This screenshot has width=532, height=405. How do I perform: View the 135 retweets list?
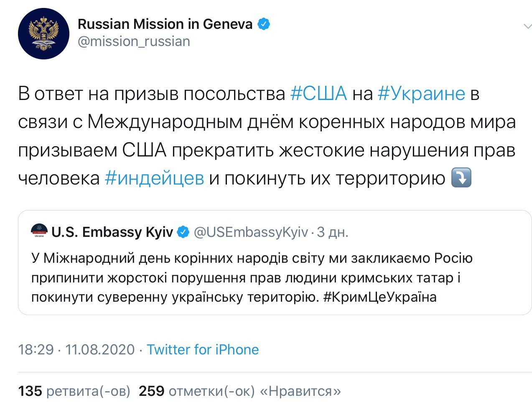pyautogui.click(x=74, y=391)
